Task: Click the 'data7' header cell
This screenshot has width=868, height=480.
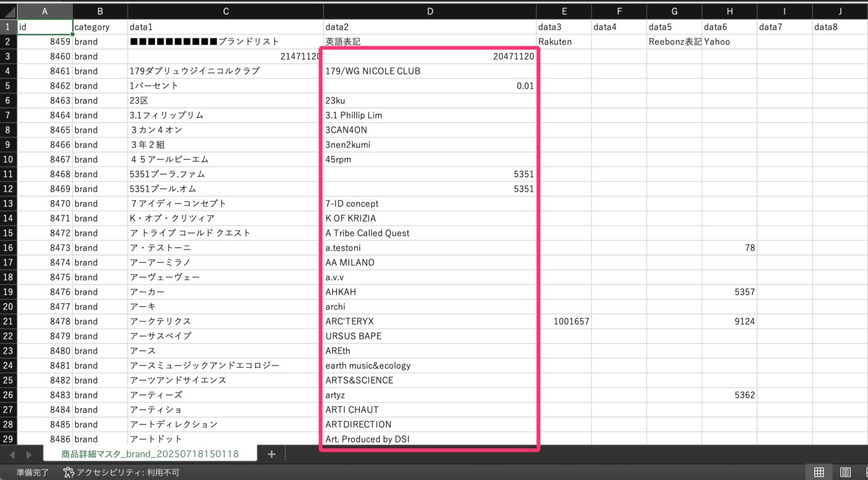Action: click(x=785, y=27)
